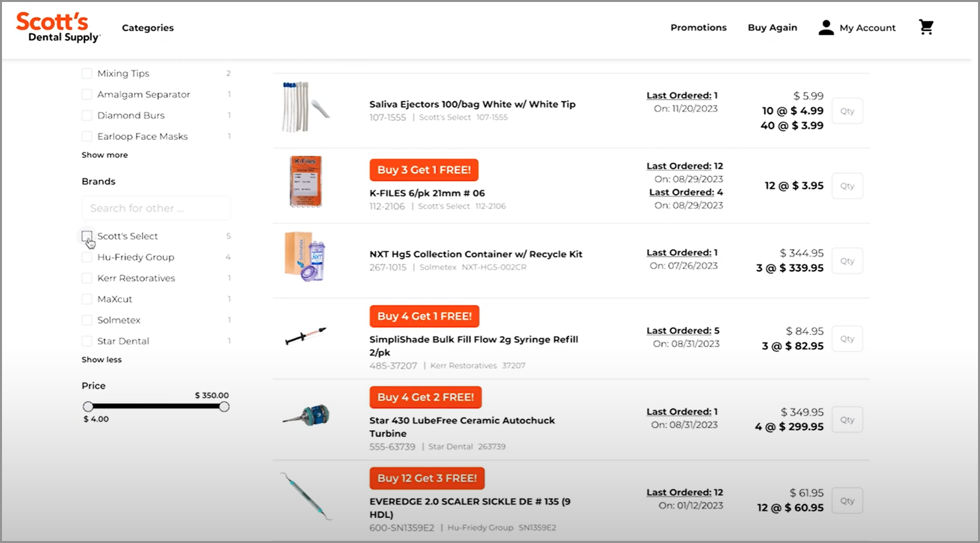This screenshot has width=980, height=543.
Task: Enable the Hu-Friedy Group brand checkbox
Action: click(87, 257)
